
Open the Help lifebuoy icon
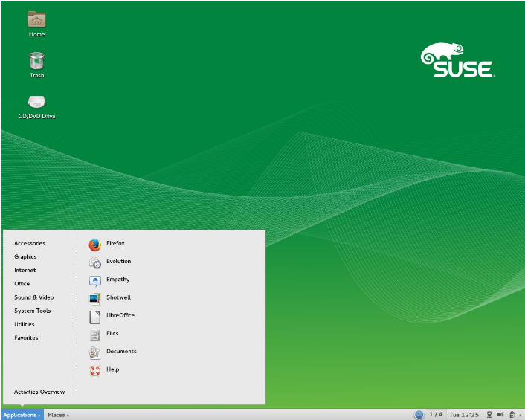pos(94,371)
